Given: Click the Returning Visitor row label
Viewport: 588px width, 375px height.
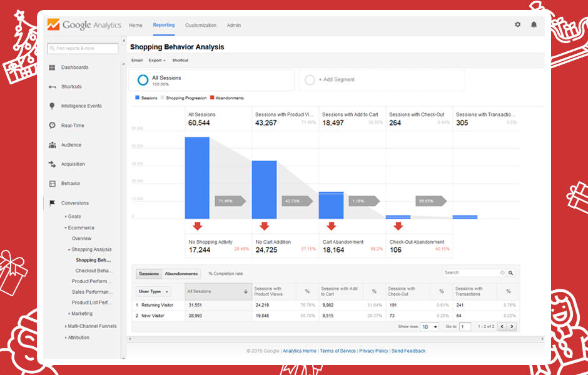Looking at the screenshot, I should click(x=158, y=306).
